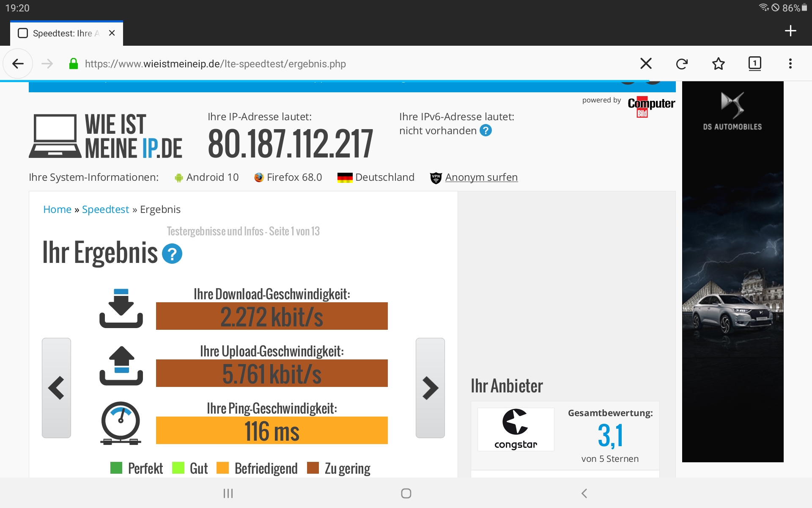Go to next results page arrow
This screenshot has width=812, height=508.
click(430, 388)
